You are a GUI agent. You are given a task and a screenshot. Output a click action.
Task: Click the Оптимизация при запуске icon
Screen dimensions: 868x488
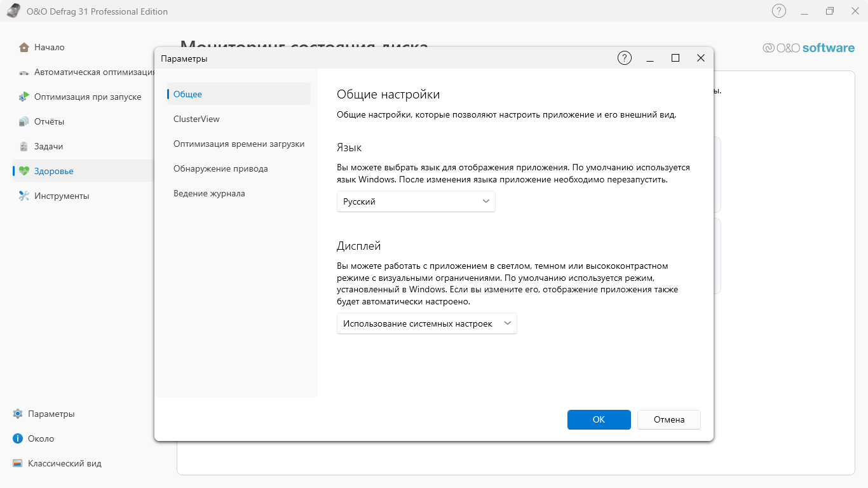pos(24,97)
